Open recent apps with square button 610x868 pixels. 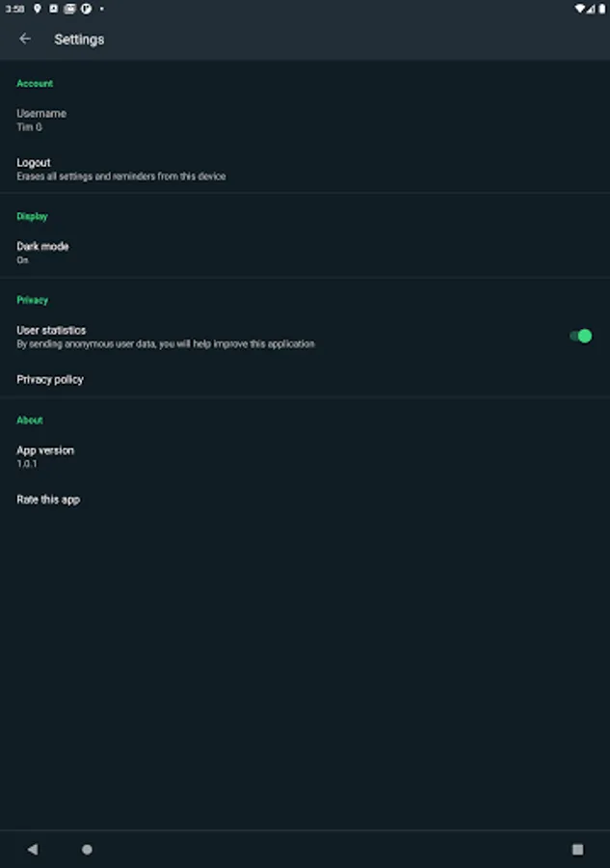point(577,850)
